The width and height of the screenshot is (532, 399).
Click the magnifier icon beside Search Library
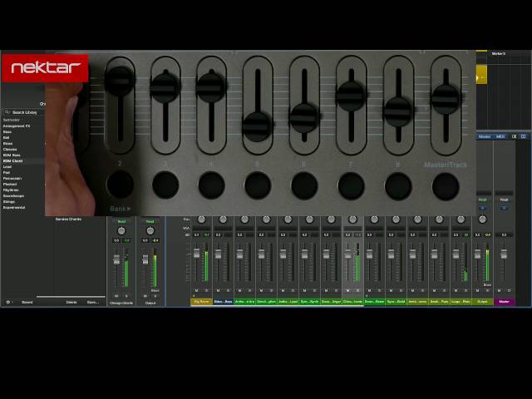[x=7, y=112]
